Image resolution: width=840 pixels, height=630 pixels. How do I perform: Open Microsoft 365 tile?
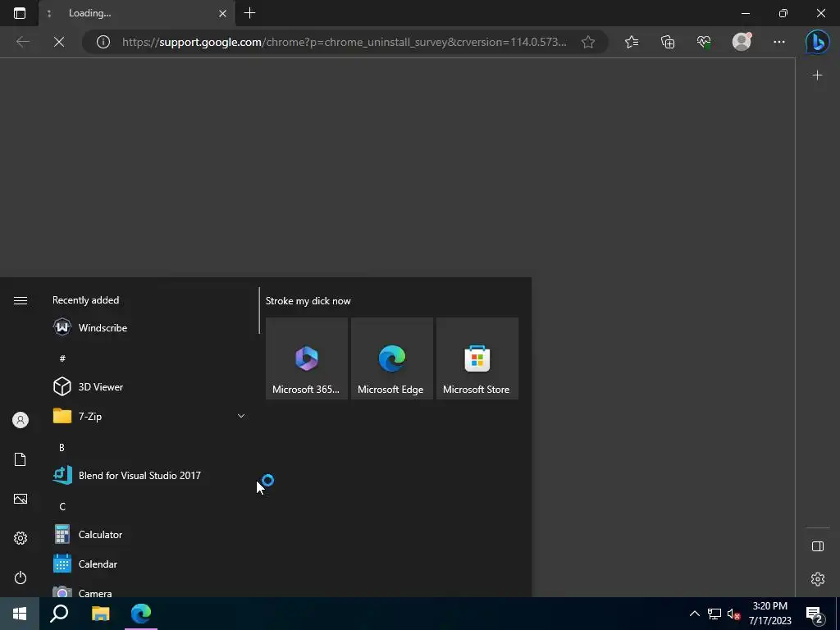pyautogui.click(x=307, y=358)
